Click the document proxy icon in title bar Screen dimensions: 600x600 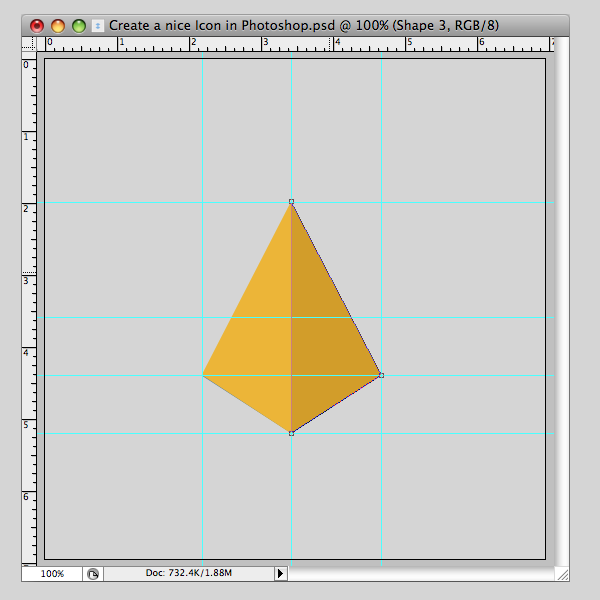pos(98,26)
